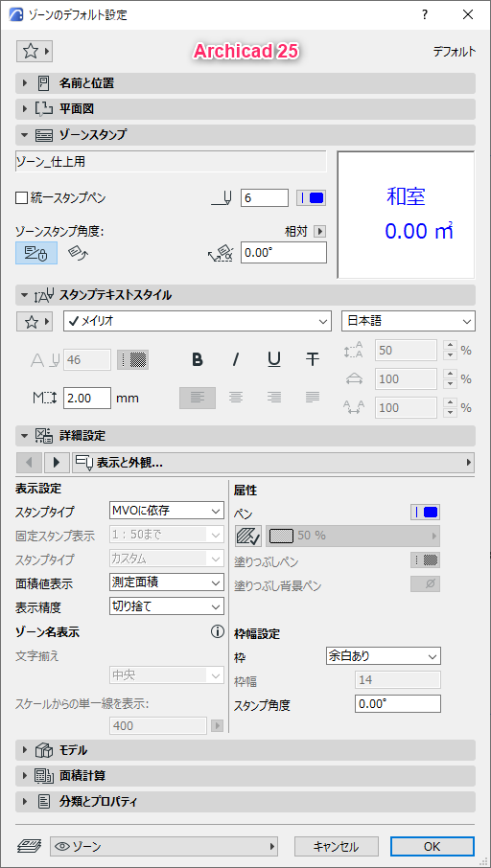Image resolution: width=491 pixels, height=868 pixels.
Task: Close the dialog with the X button
Action: [468, 15]
